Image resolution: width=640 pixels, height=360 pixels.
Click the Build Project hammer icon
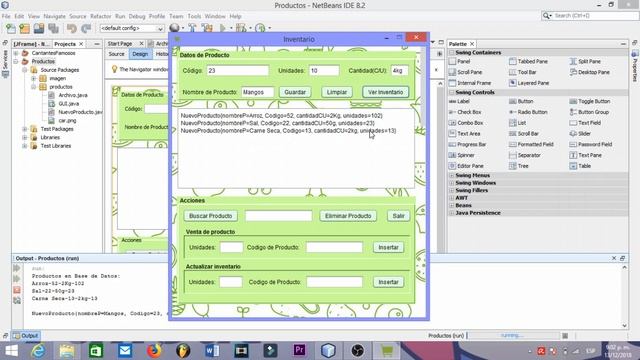(x=192, y=28)
